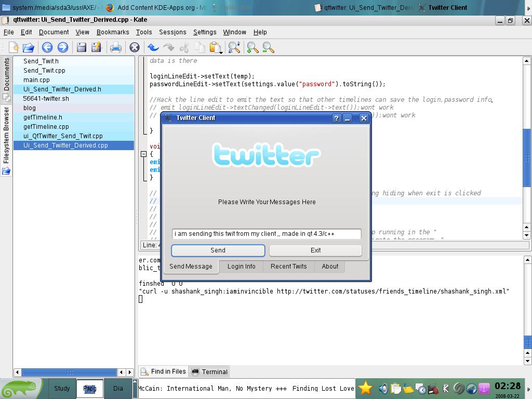Select Ui_Send_Twitter_Derived.h document
532x399 pixels.
pyautogui.click(x=74, y=89)
